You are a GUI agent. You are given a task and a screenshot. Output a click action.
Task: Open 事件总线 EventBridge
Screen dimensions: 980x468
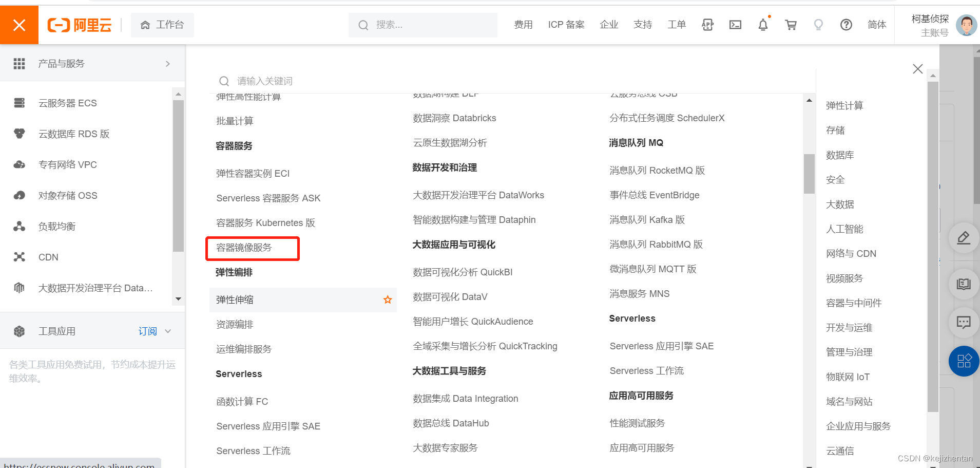pos(655,195)
